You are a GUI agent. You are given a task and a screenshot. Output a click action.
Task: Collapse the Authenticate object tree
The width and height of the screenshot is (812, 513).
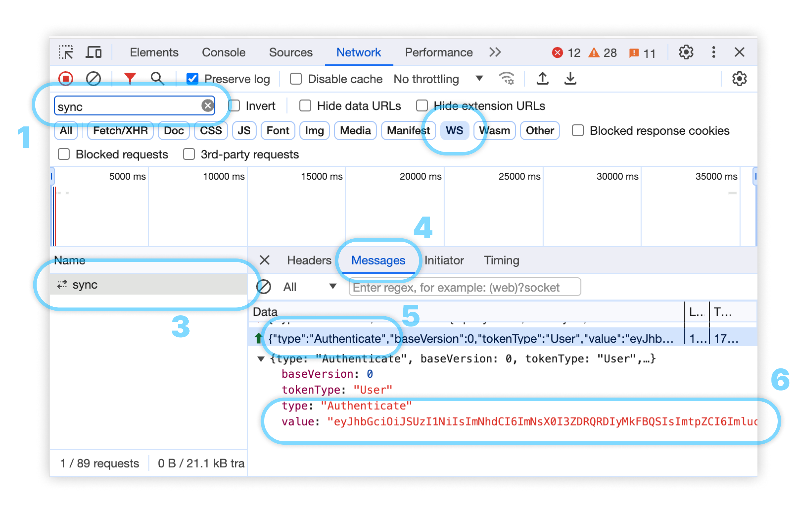point(261,359)
